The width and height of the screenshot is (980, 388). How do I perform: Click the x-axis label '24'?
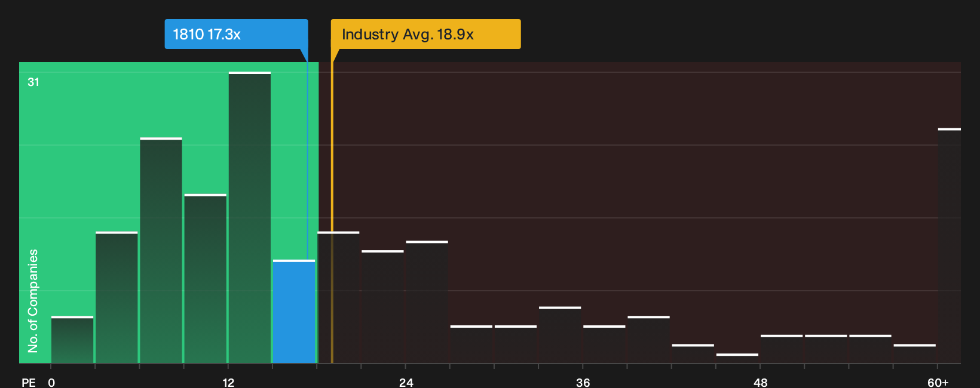tap(406, 382)
